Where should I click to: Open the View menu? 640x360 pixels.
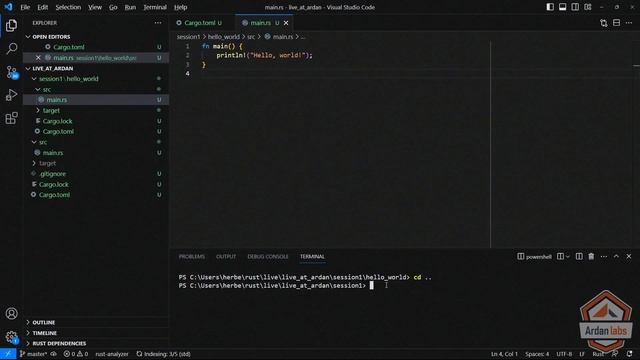coord(95,7)
